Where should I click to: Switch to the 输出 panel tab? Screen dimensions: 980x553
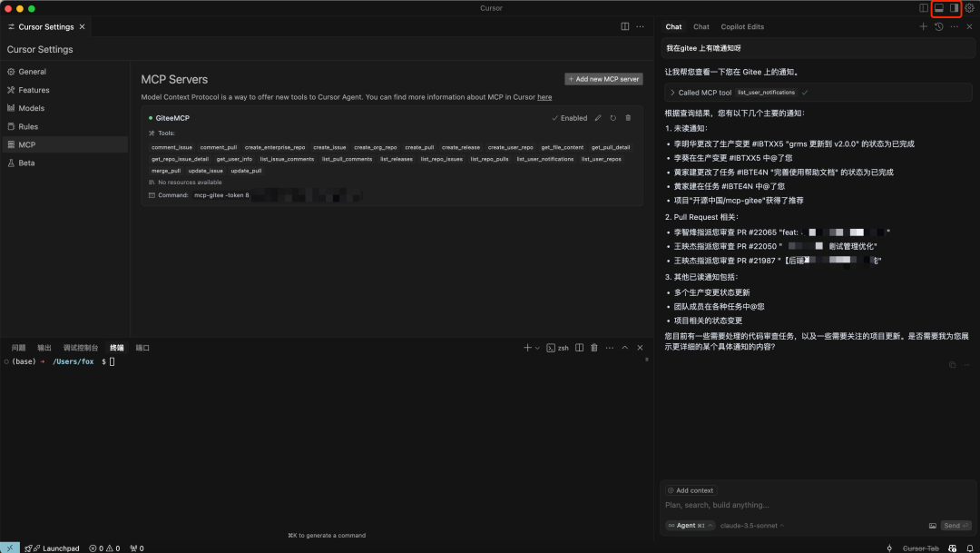44,348
